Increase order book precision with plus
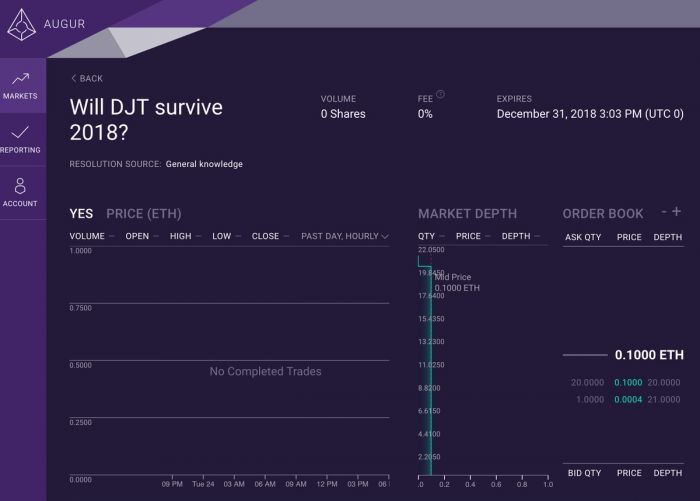Viewport: 700px width, 501px height. pos(676,211)
